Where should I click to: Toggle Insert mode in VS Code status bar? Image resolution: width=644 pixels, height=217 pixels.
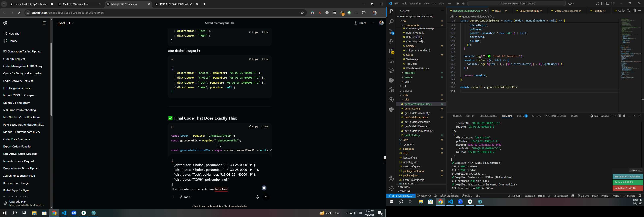595,196
